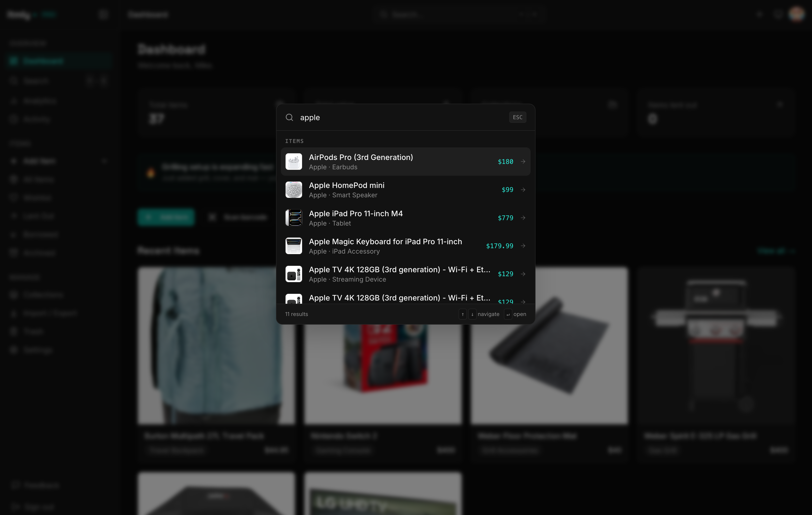This screenshot has height=515, width=812.
Task: Click the arrow icon beside the $99 price
Action: tap(523, 190)
